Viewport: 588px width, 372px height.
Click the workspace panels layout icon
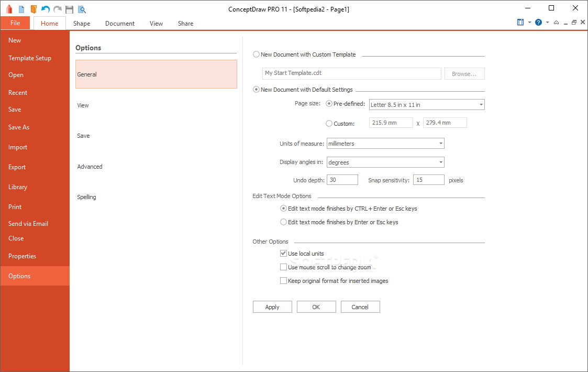click(520, 22)
